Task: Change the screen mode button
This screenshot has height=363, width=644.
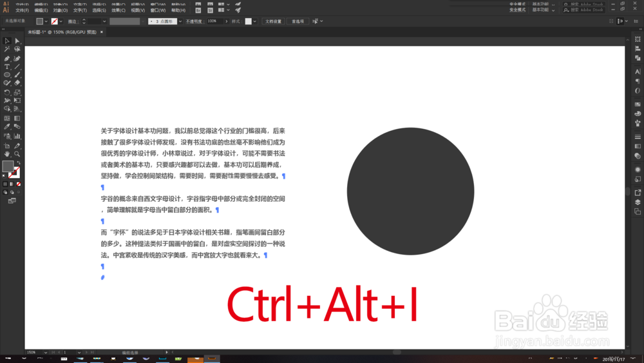Action: pos(12,201)
